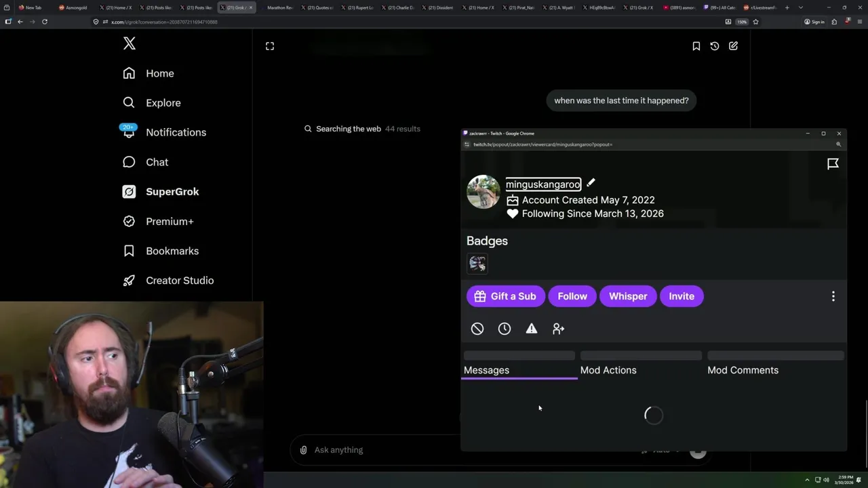Click Gift a Sub button
The width and height of the screenshot is (868, 488).
coord(505,296)
